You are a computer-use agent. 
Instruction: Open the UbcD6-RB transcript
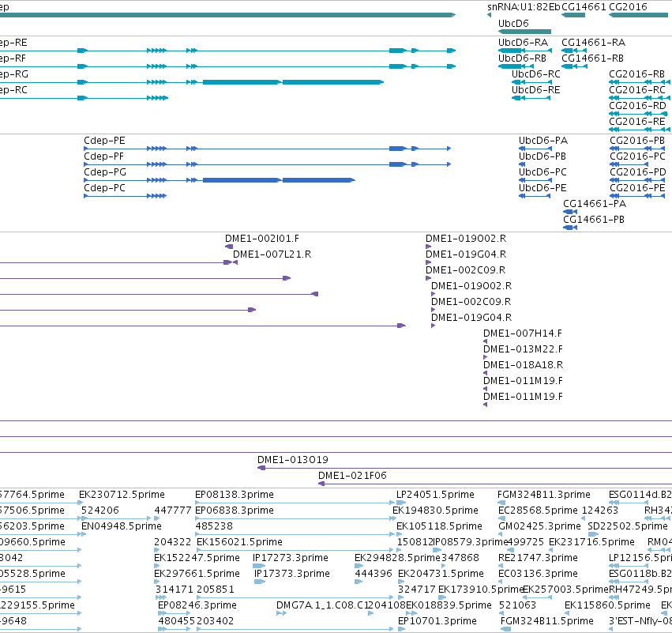522,58
